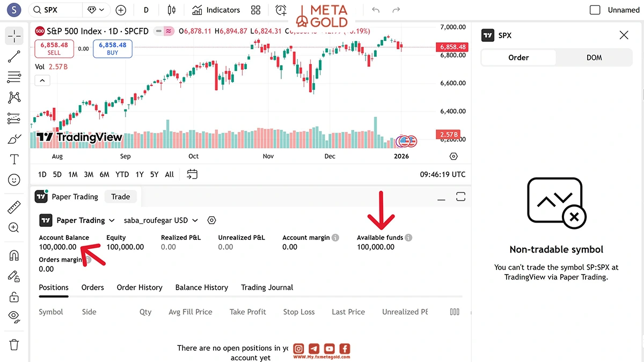The height and width of the screenshot is (362, 644).
Task: Collapse the chart legend chevron under Vol
Action: (42, 81)
